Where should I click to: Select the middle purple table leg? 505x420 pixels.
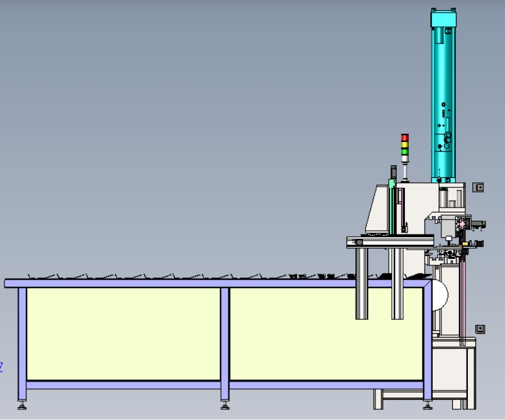pyautogui.click(x=225, y=344)
